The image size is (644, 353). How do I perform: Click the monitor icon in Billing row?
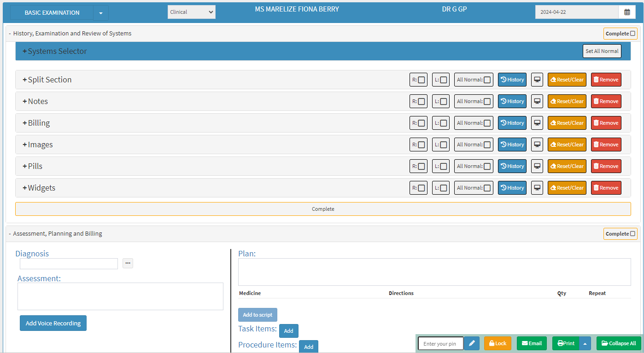[537, 123]
